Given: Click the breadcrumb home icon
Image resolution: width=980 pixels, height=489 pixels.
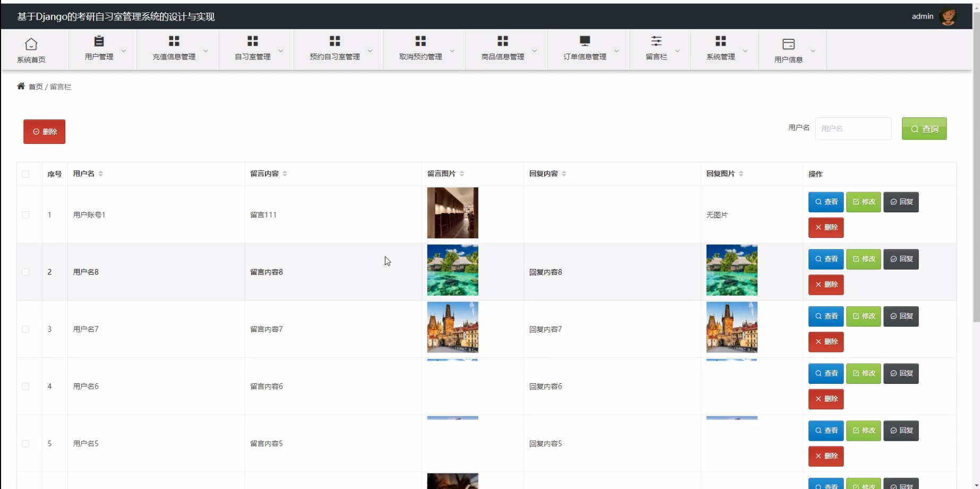Looking at the screenshot, I should [21, 86].
